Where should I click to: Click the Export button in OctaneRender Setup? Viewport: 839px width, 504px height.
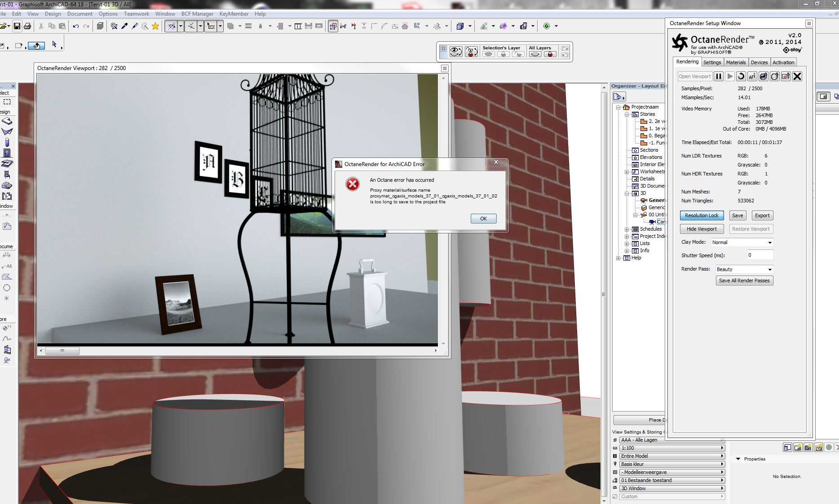pyautogui.click(x=762, y=215)
